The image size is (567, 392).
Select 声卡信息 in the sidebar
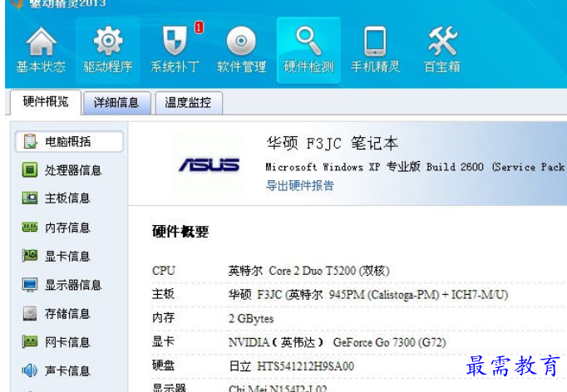click(67, 371)
